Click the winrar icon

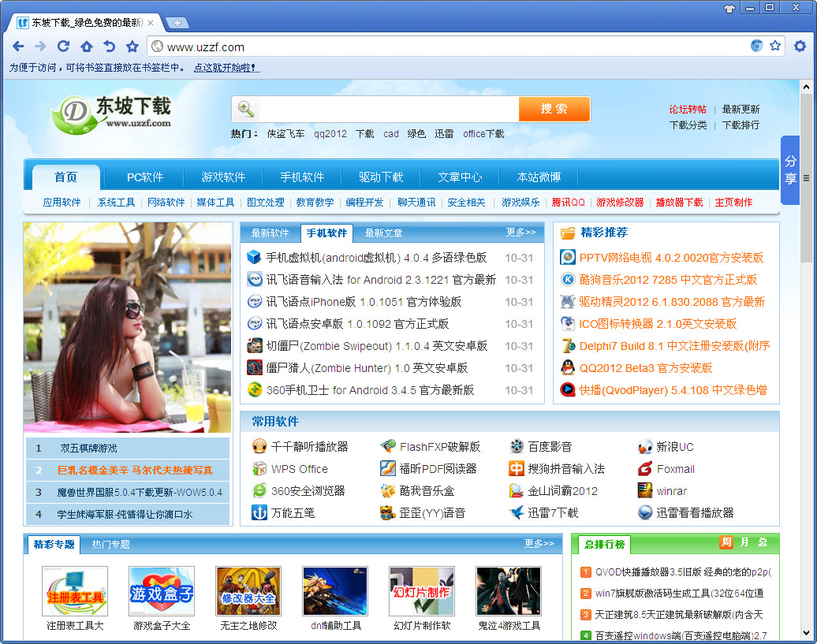click(x=645, y=490)
